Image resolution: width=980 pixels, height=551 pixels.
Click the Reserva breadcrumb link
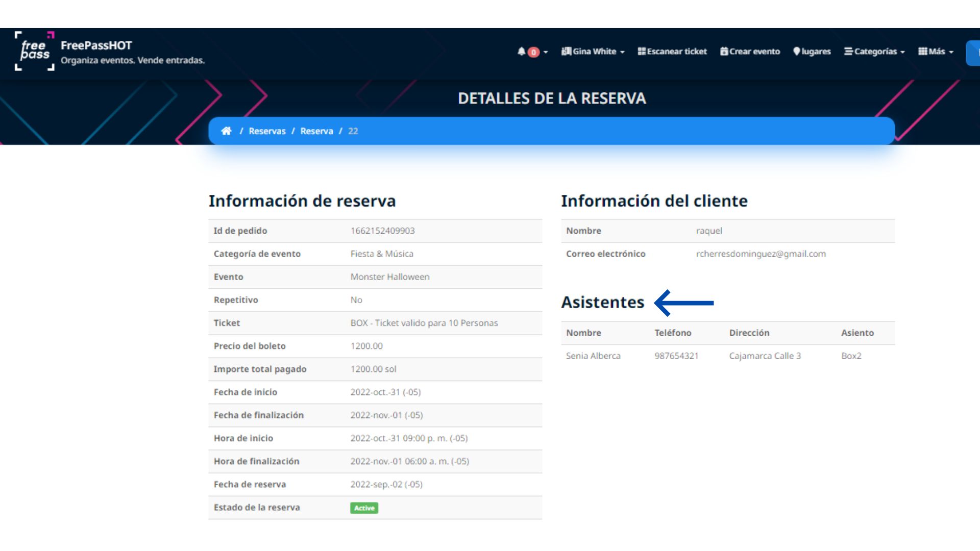coord(316,131)
